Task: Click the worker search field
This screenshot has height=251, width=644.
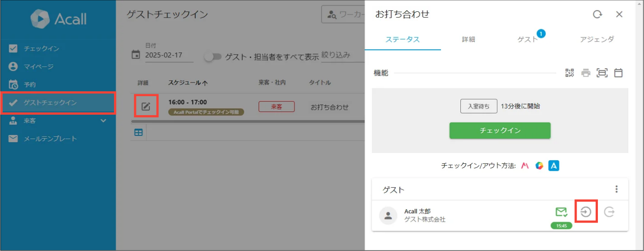Action: [343, 14]
